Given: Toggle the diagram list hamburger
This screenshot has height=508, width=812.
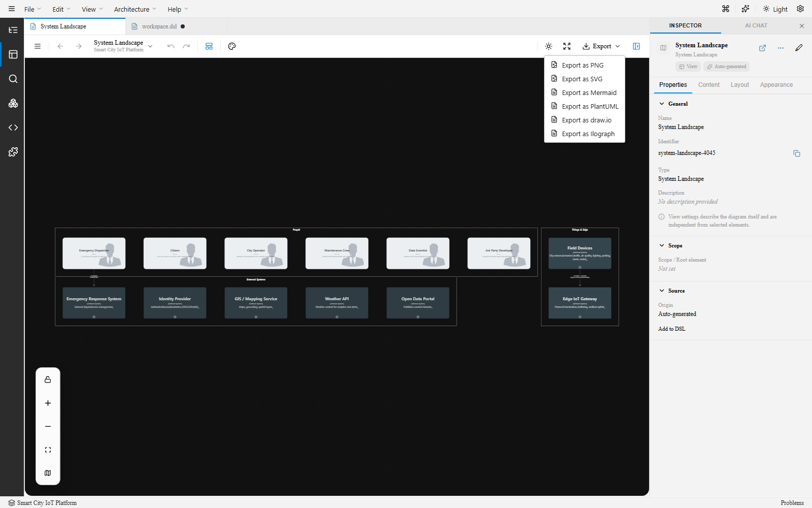Looking at the screenshot, I should pyautogui.click(x=38, y=46).
